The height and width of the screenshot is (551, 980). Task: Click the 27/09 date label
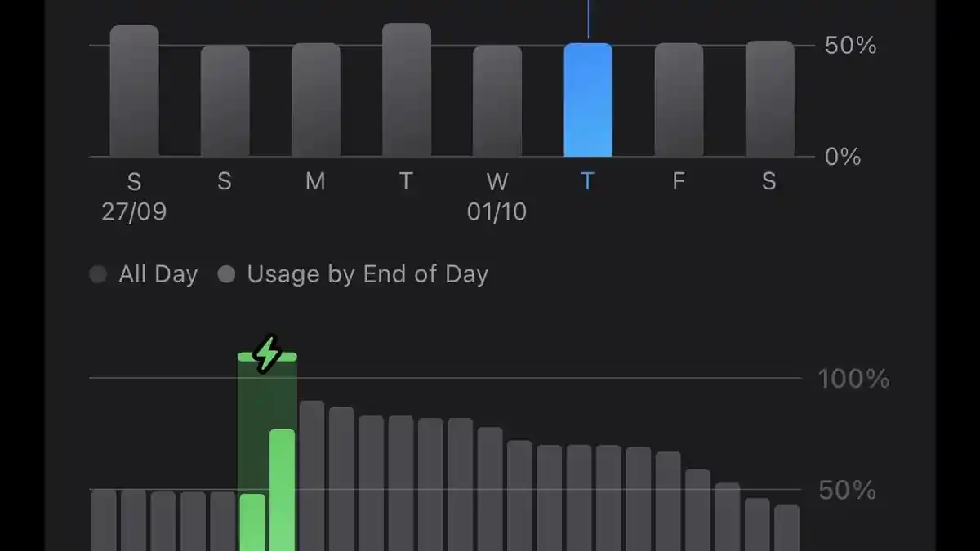coord(134,212)
